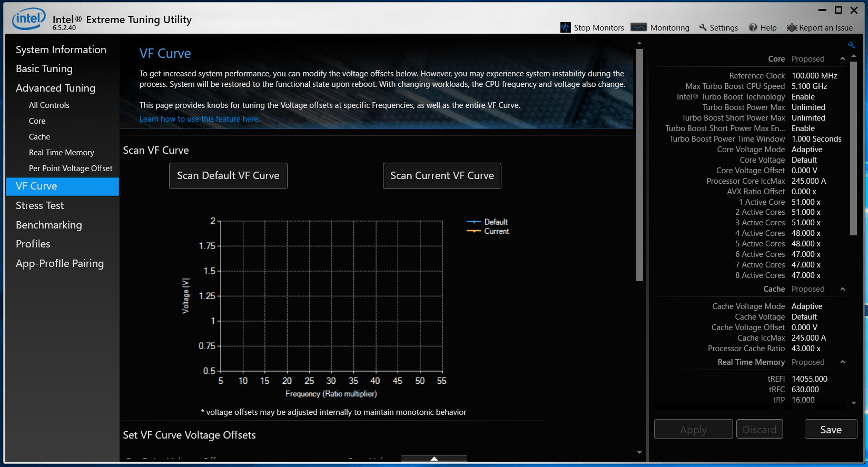Click right panel scrollbar down arrow
868x467 pixels.
pos(854,403)
